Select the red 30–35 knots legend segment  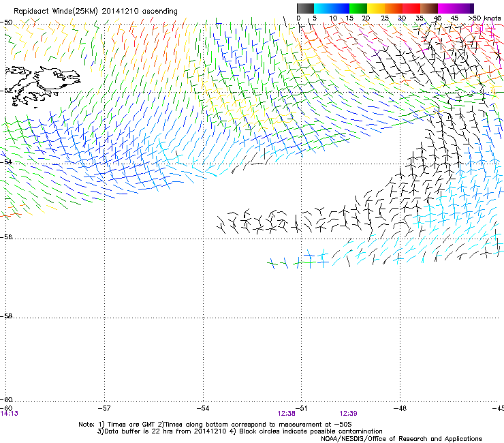point(411,8)
